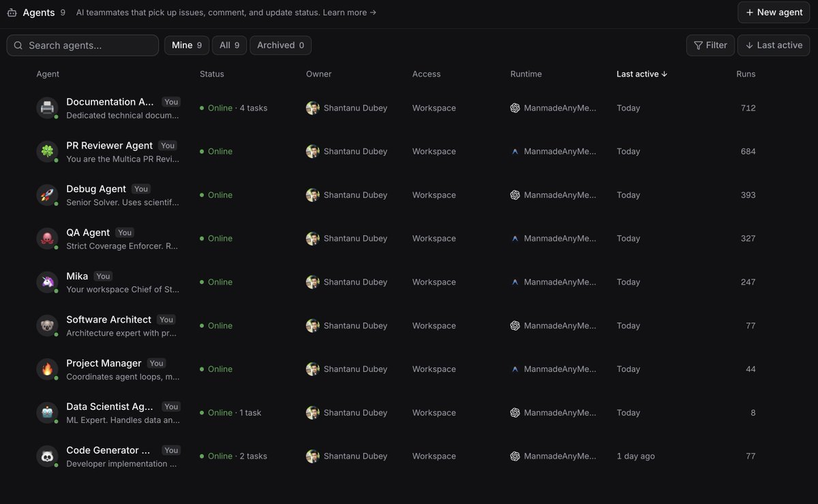Open Debug Agent rocket avatar
The image size is (818, 504).
point(47,195)
